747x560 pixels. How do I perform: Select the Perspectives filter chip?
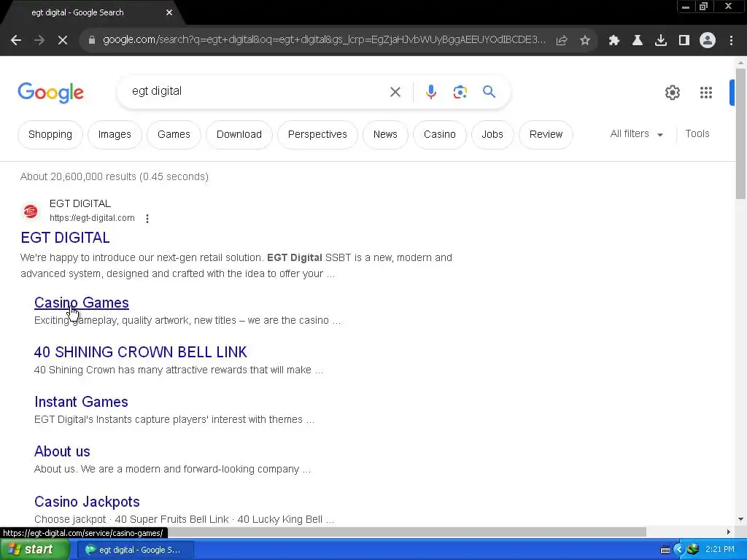click(x=317, y=135)
